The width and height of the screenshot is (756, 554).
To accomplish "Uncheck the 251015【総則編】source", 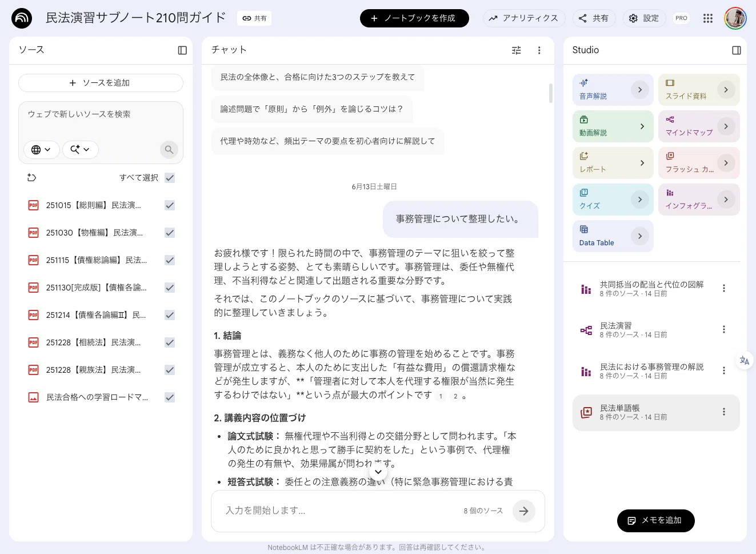I will pyautogui.click(x=170, y=205).
